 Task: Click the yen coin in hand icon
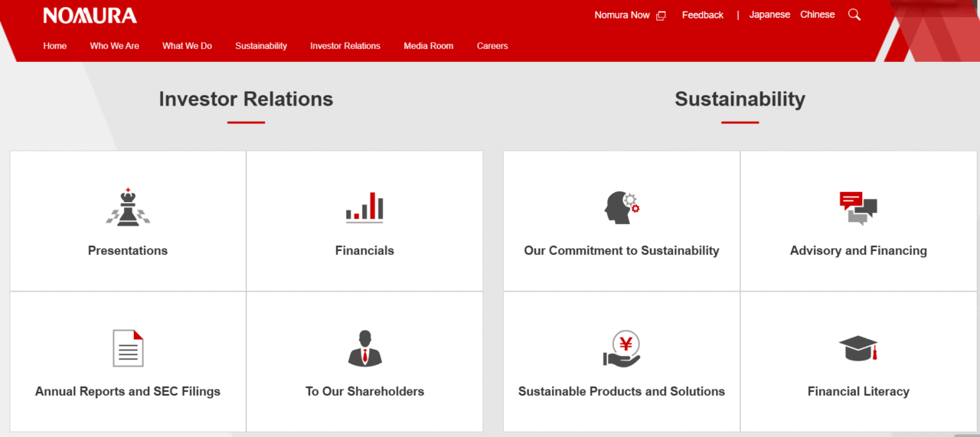point(621,349)
